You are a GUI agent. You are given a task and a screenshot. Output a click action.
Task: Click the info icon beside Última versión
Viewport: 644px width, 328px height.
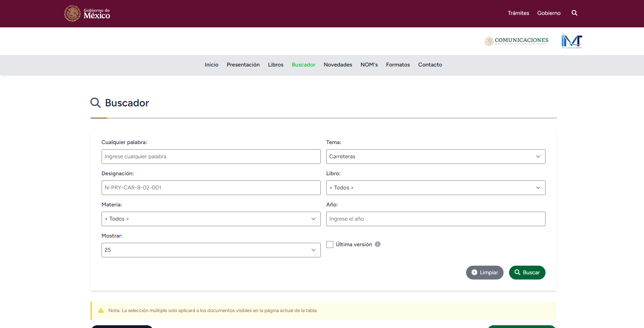click(x=378, y=244)
